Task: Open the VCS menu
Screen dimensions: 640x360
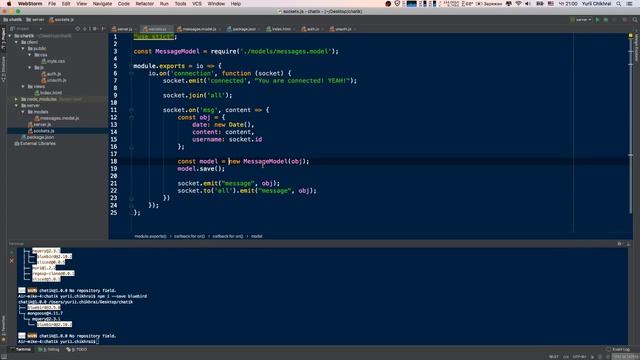Action: click(x=197, y=4)
